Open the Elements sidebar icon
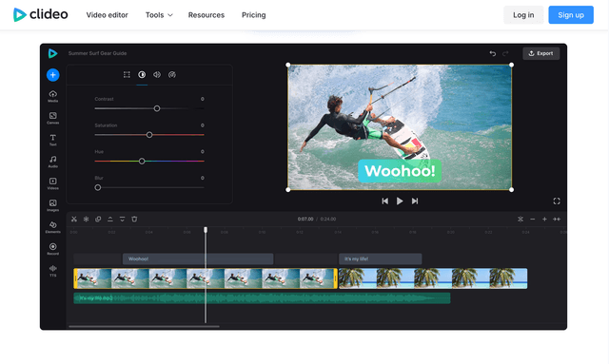Image resolution: width=609 pixels, height=364 pixels. tap(53, 227)
